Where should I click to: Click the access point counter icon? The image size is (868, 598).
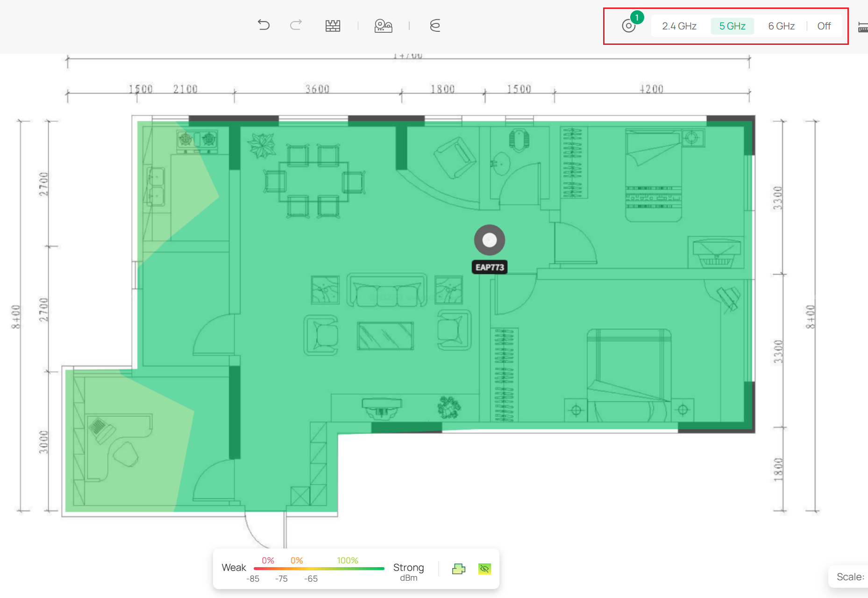coord(629,25)
